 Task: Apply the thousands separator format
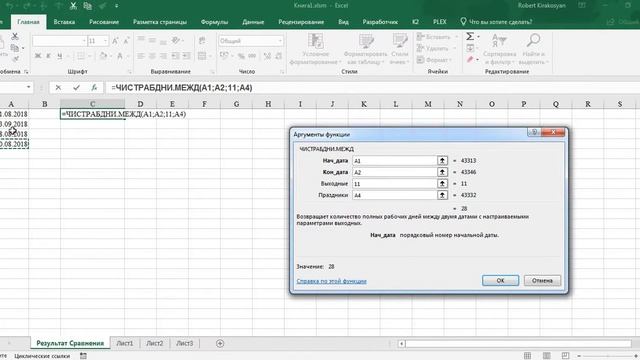coord(252,56)
